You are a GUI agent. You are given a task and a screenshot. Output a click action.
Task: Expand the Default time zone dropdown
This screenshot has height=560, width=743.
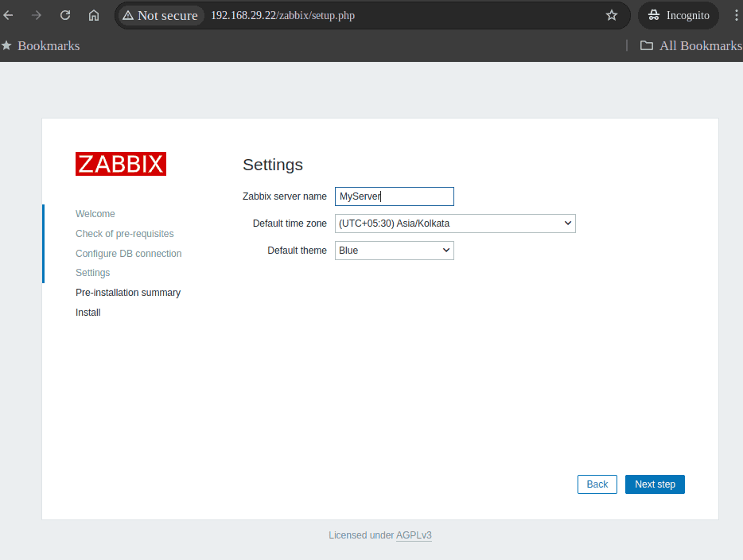(x=455, y=224)
